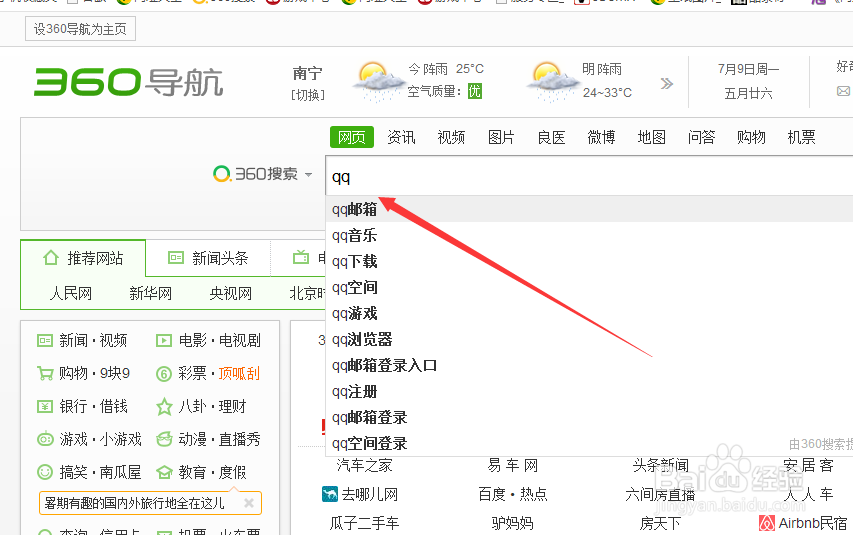Select the qq空间登录 suggestion
The width and height of the screenshot is (853, 535).
point(589,444)
